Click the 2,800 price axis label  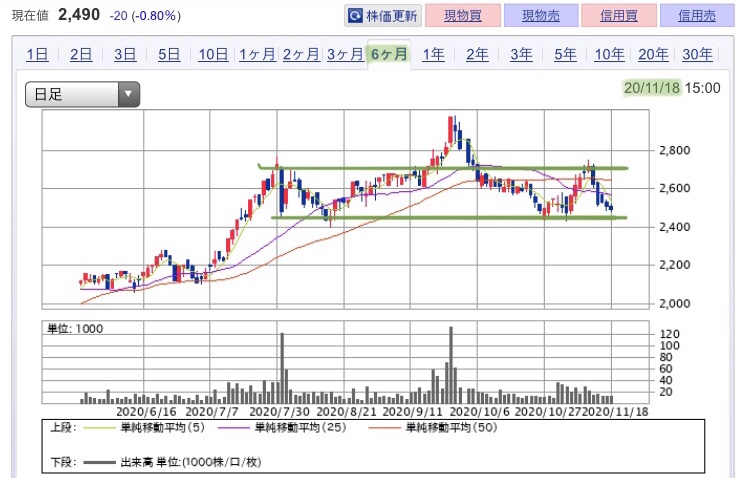coord(674,151)
